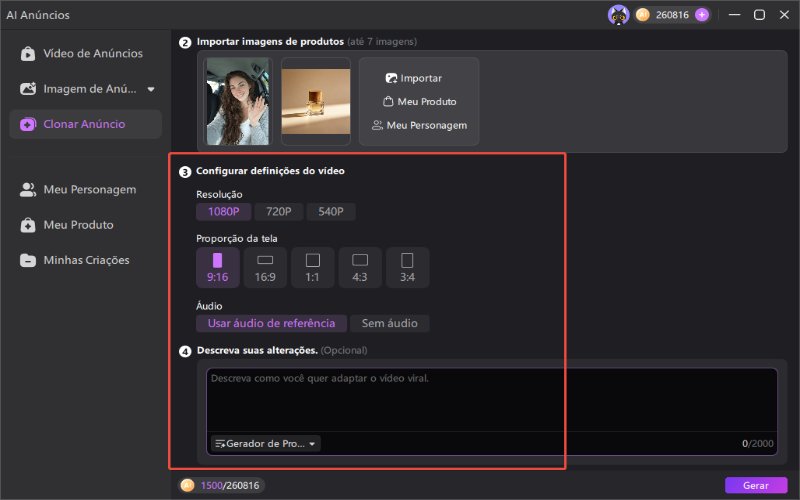
Task: Set resolution to 720P
Action: (279, 212)
